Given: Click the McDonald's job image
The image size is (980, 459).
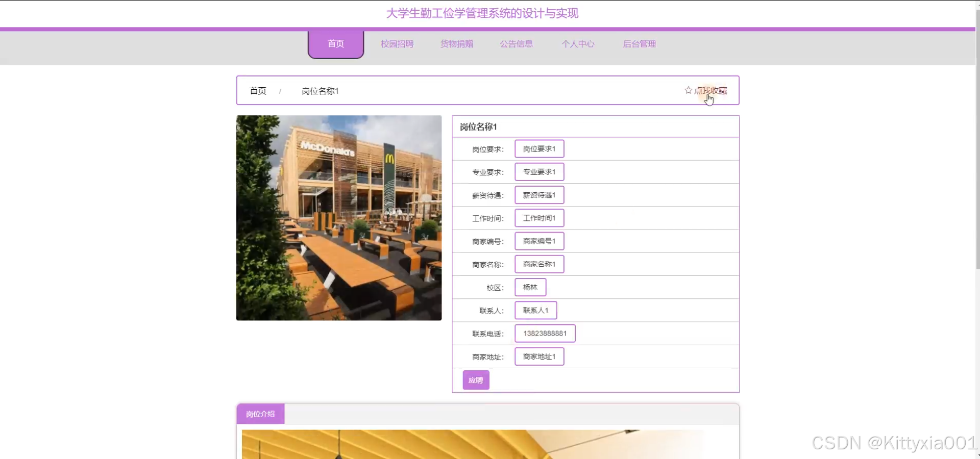Looking at the screenshot, I should pos(339,218).
